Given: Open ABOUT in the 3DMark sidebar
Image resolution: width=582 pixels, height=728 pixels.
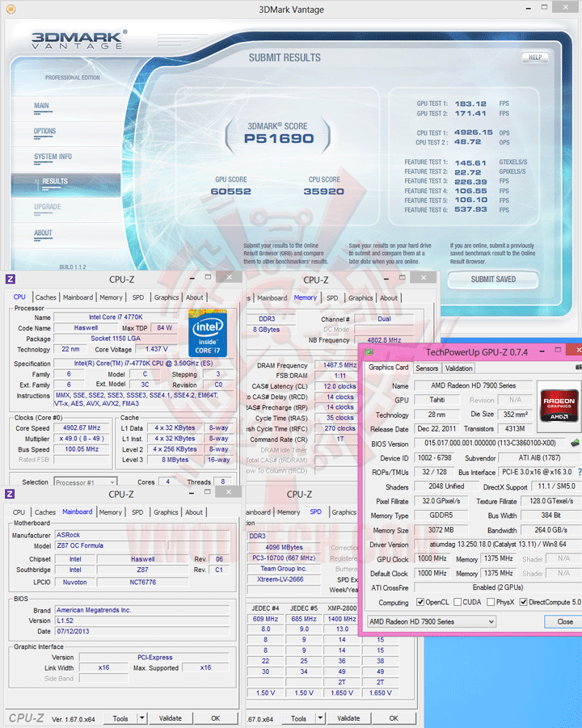Looking at the screenshot, I should click(43, 233).
